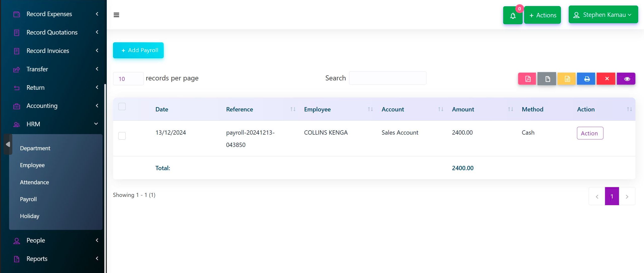This screenshot has height=273, width=644.
Task: Click the Method column header
Action: (x=532, y=109)
